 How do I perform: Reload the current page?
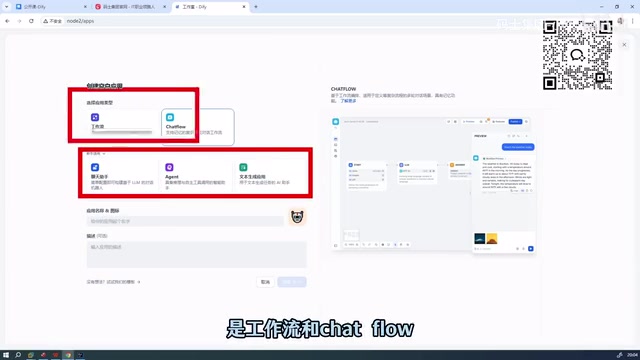[x=31, y=21]
